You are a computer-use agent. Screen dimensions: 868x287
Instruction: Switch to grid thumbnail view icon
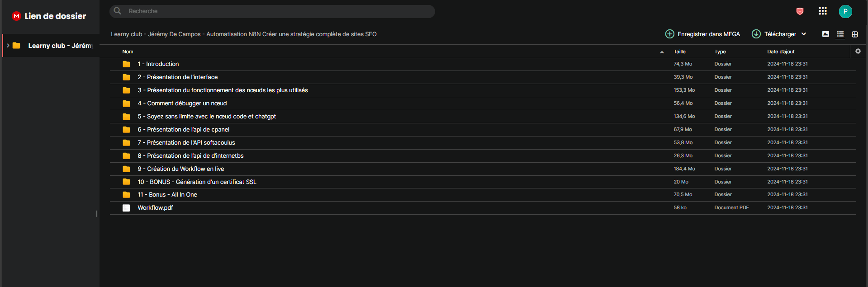click(855, 34)
